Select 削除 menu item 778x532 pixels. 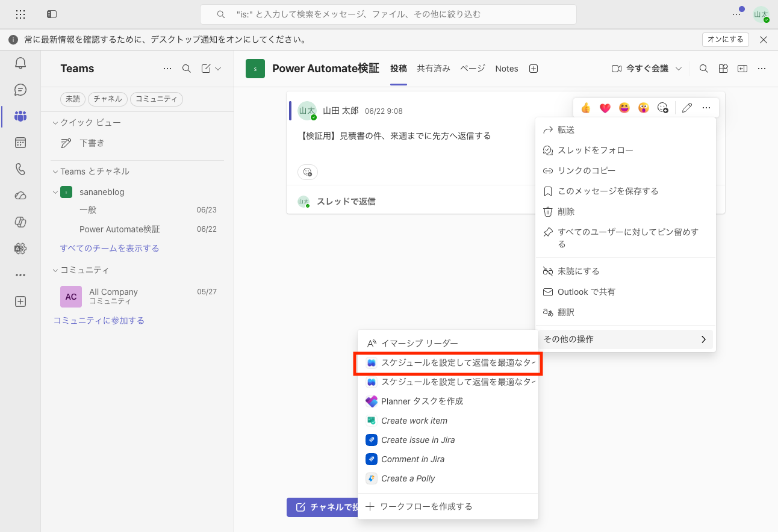point(625,212)
